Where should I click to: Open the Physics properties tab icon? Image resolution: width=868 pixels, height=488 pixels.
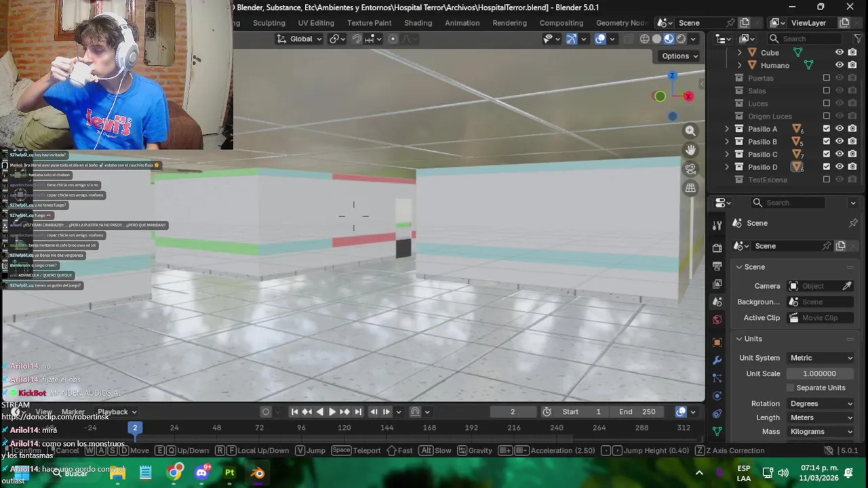pos(717,395)
